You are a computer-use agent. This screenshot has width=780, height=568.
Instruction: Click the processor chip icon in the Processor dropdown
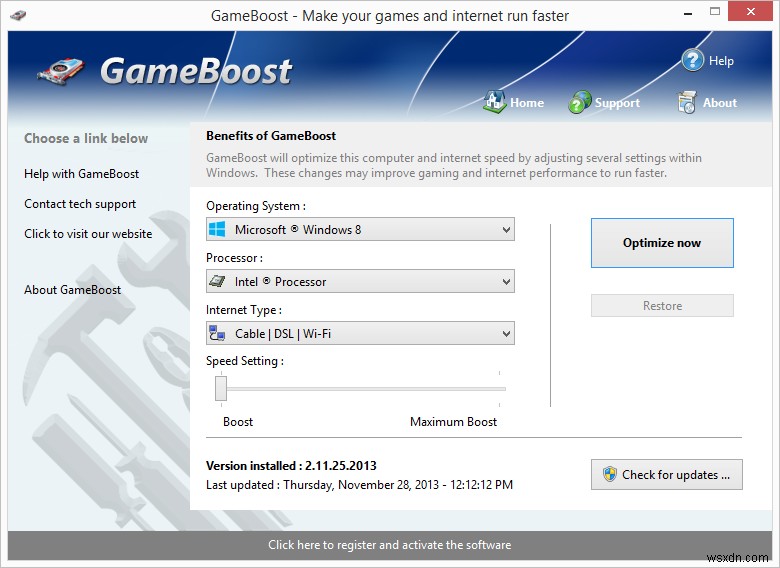pos(217,281)
